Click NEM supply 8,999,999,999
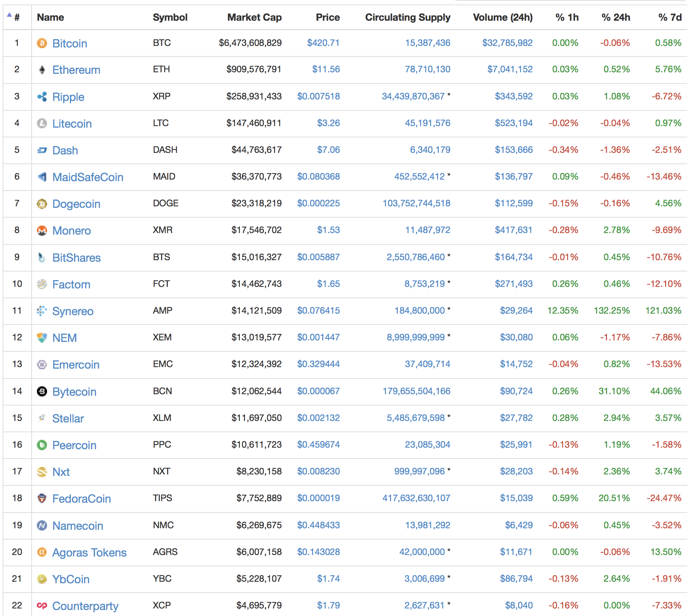 click(416, 337)
